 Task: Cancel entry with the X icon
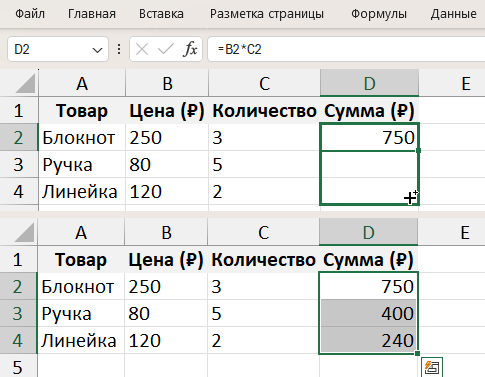coord(142,49)
